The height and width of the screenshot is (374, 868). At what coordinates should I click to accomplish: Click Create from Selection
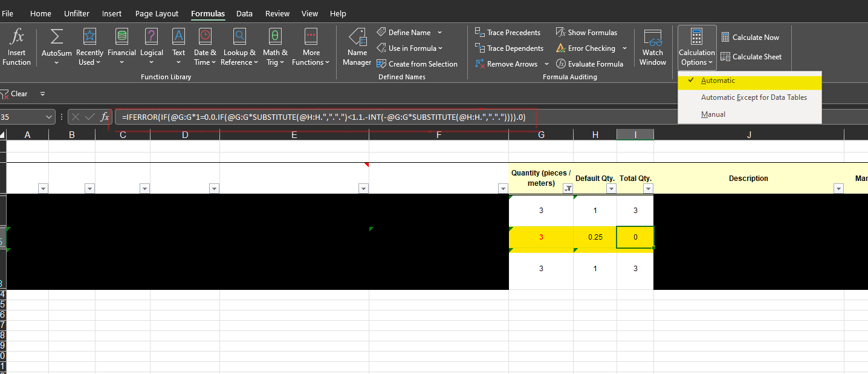coord(417,64)
